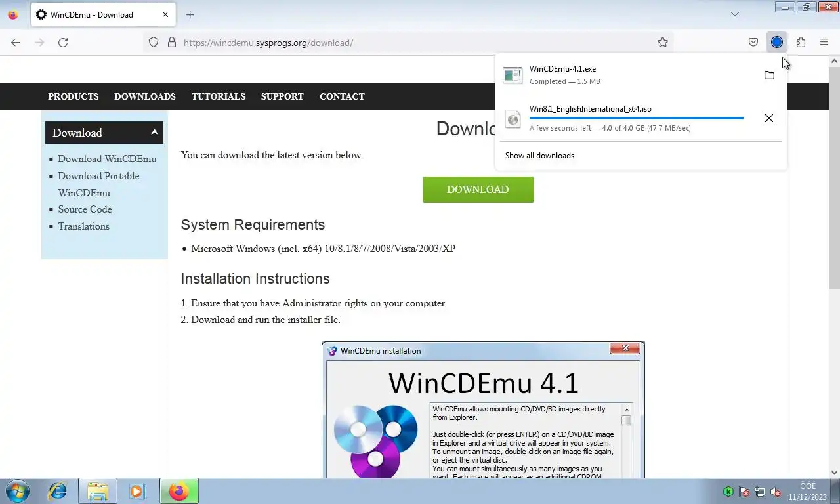The image size is (840, 504).
Task: Click the Installation Instructions heading
Action: pyautogui.click(x=255, y=278)
